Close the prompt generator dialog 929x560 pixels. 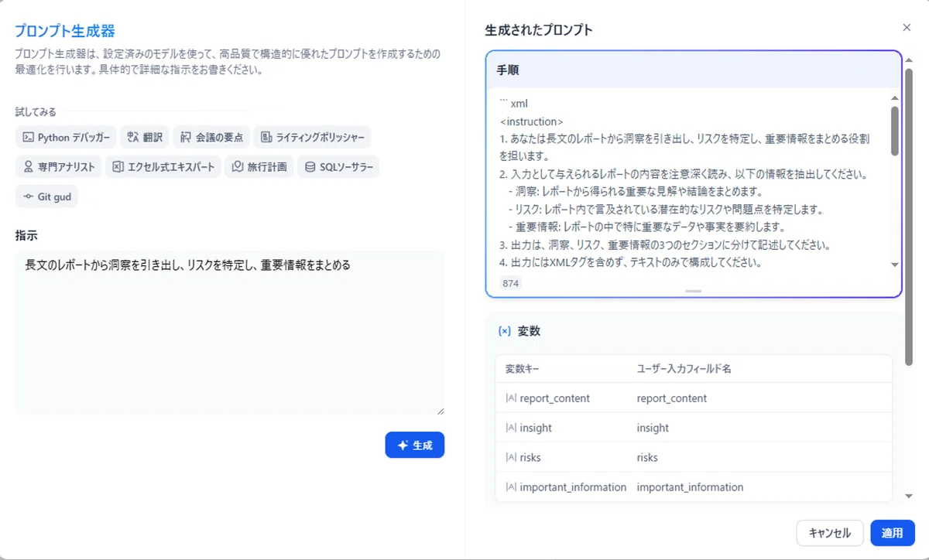coord(907,28)
